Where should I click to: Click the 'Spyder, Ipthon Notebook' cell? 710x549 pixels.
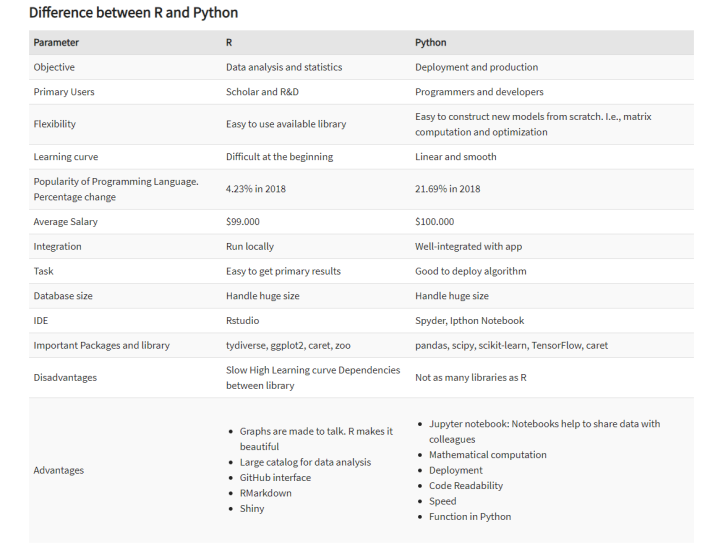pyautogui.click(x=470, y=321)
